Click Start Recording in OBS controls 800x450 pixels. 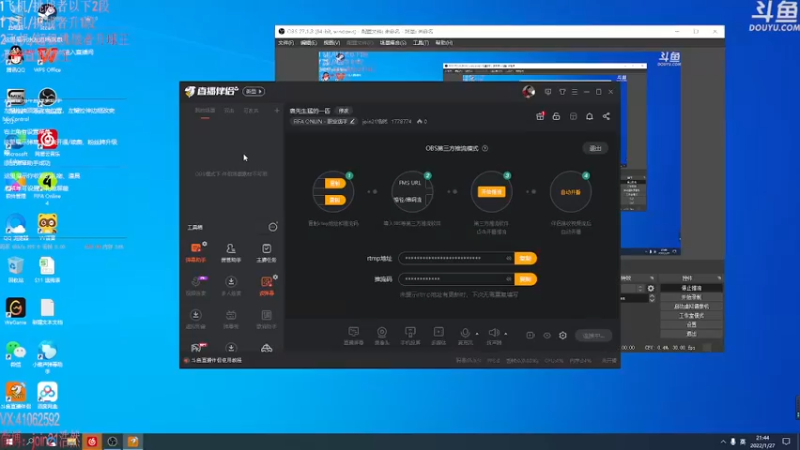click(x=691, y=297)
